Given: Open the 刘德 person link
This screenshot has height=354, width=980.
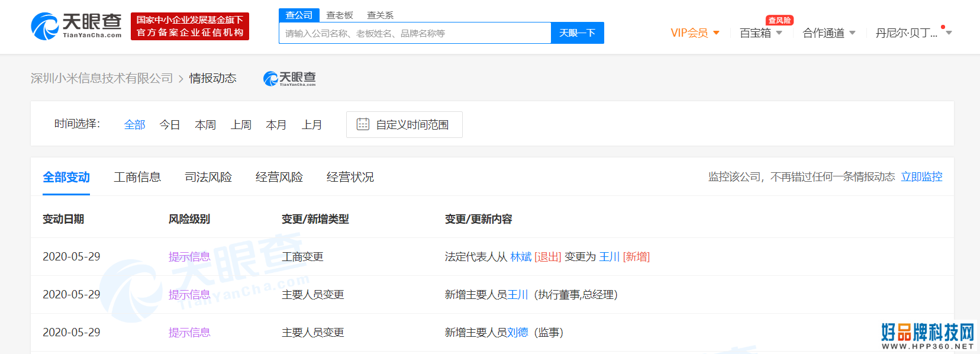Looking at the screenshot, I should pos(518,332).
